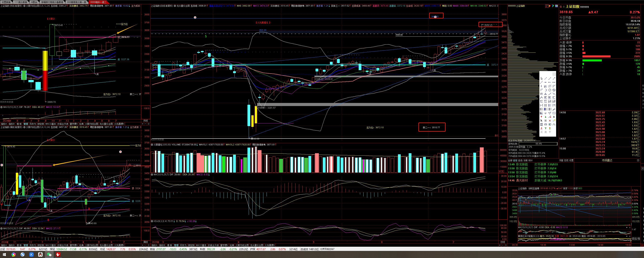Select the W wave pattern tool
This screenshot has height=258, width=644.
click(x=542, y=94)
